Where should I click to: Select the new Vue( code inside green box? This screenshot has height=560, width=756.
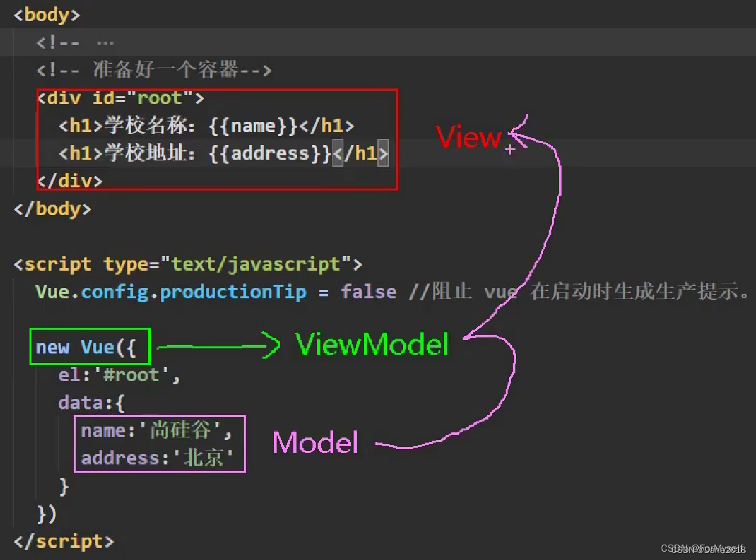coord(89,346)
